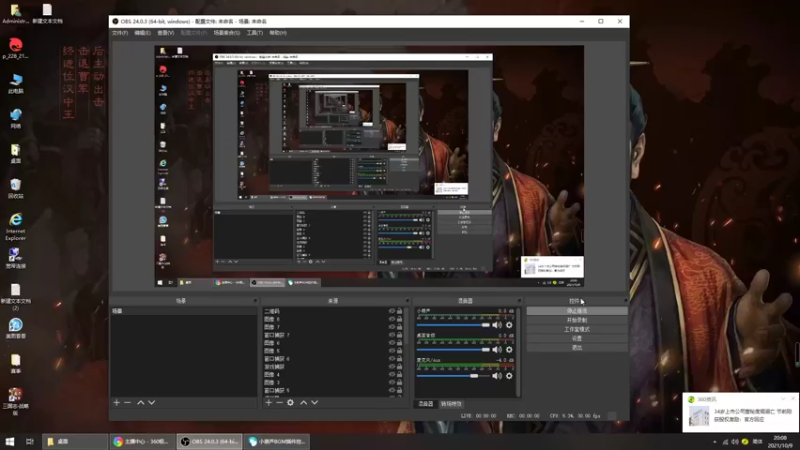800x450 pixels.
Task: Open Task View in taskbar
Action: 30,441
